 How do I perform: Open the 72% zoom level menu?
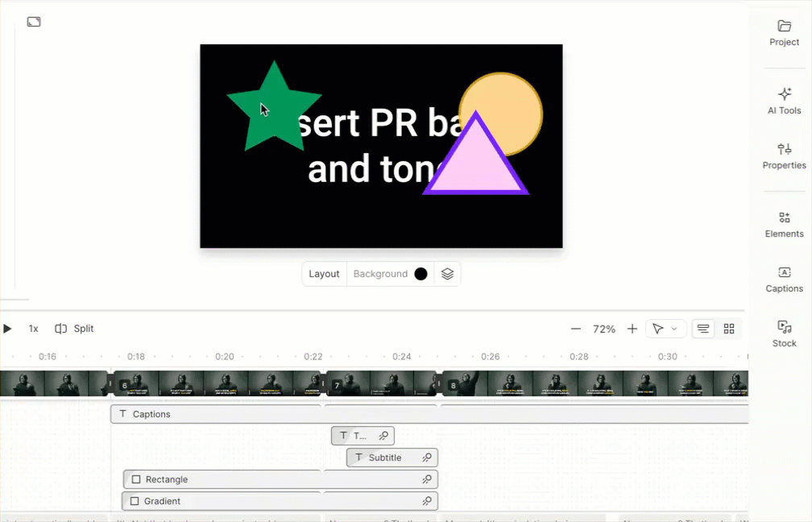point(603,329)
